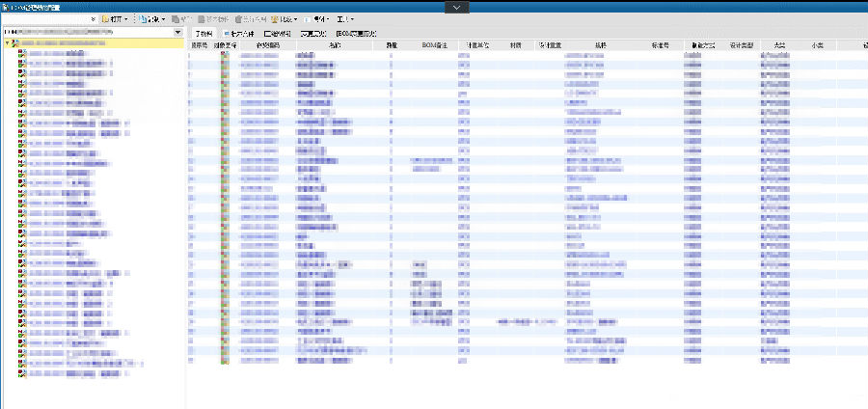The height and width of the screenshot is (409, 868).
Task: Collapse the root node of the BOM tree
Action: tap(6, 42)
